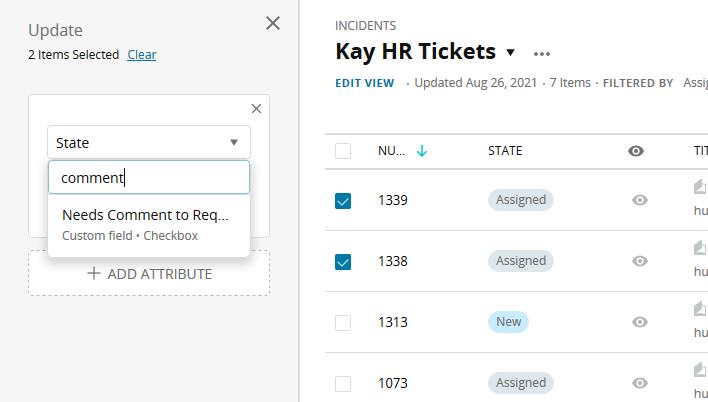Toggle watch eye for ticket 1339
Viewport: 708px width, 402px height.
[x=640, y=200]
